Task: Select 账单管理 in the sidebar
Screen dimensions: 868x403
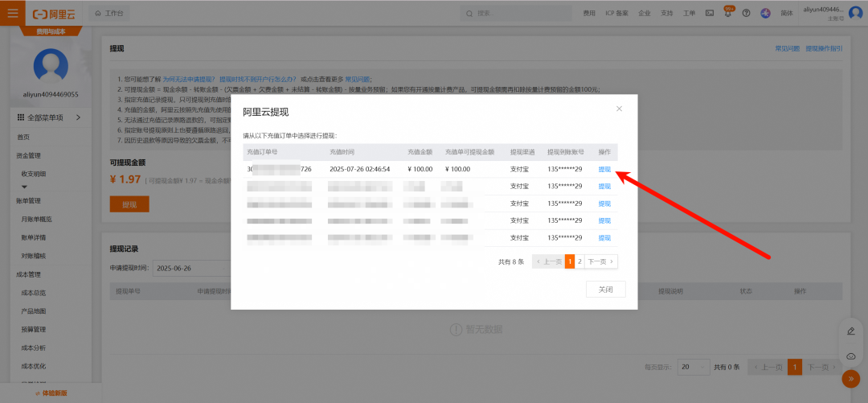Action: tap(29, 200)
